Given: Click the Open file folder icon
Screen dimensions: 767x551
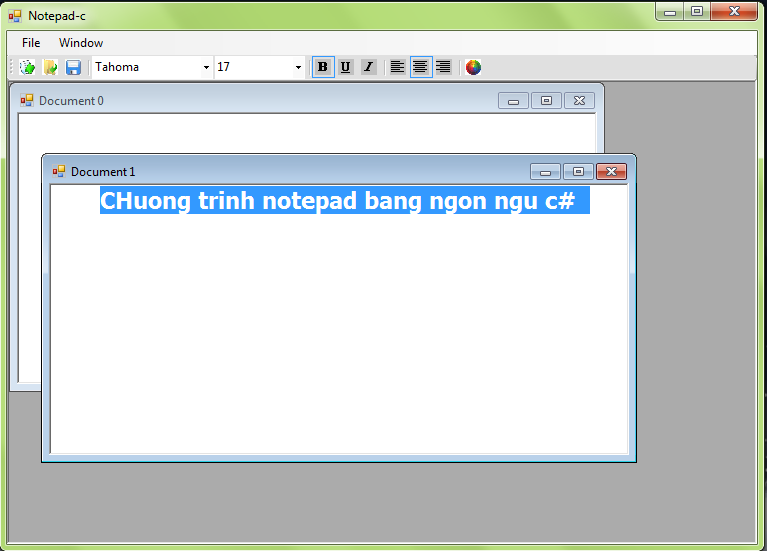Looking at the screenshot, I should click(x=50, y=67).
